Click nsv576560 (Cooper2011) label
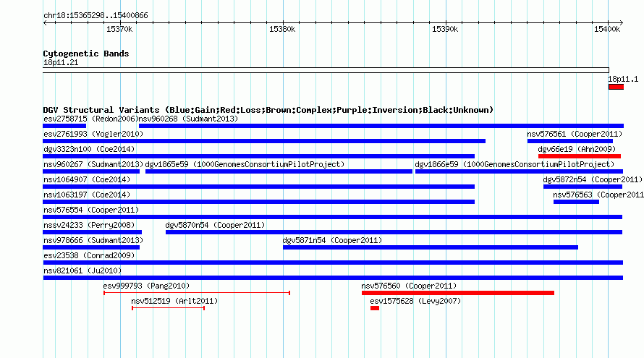This screenshot has width=644, height=358. pyautogui.click(x=409, y=286)
